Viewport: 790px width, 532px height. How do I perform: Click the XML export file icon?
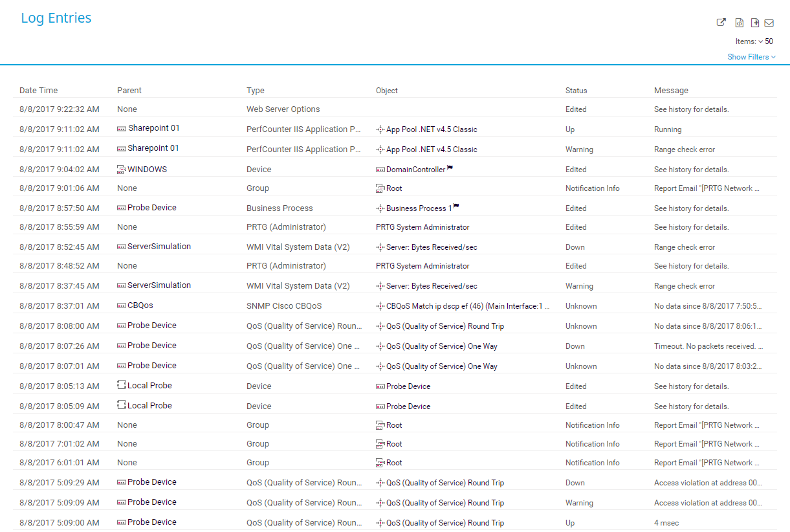click(x=739, y=23)
